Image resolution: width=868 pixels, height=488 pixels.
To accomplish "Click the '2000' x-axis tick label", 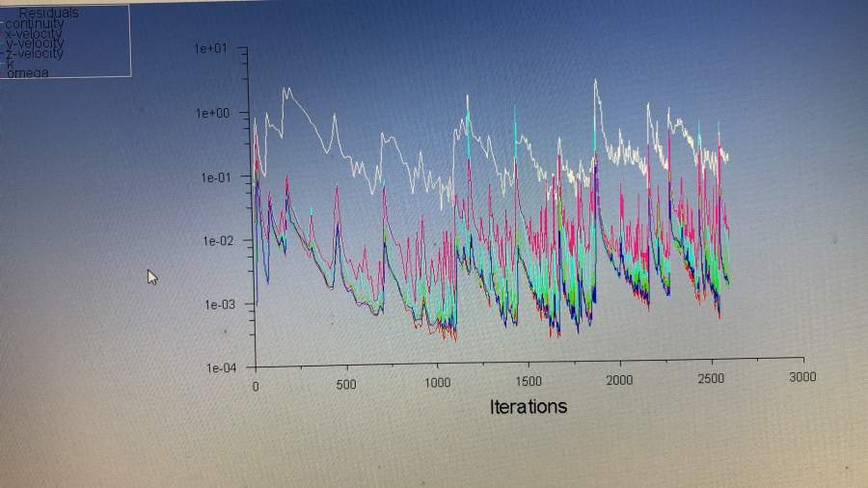I will [x=619, y=380].
